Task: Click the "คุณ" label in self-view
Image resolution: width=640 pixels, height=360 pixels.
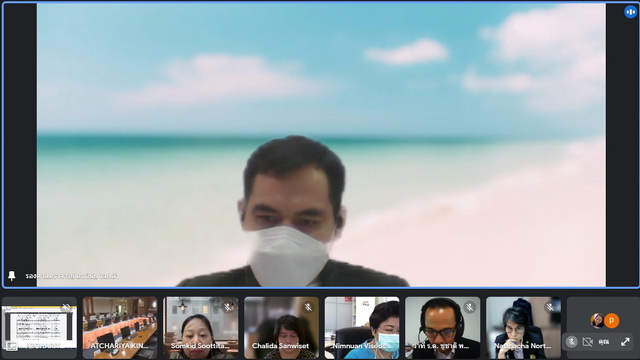Action: 604,342
